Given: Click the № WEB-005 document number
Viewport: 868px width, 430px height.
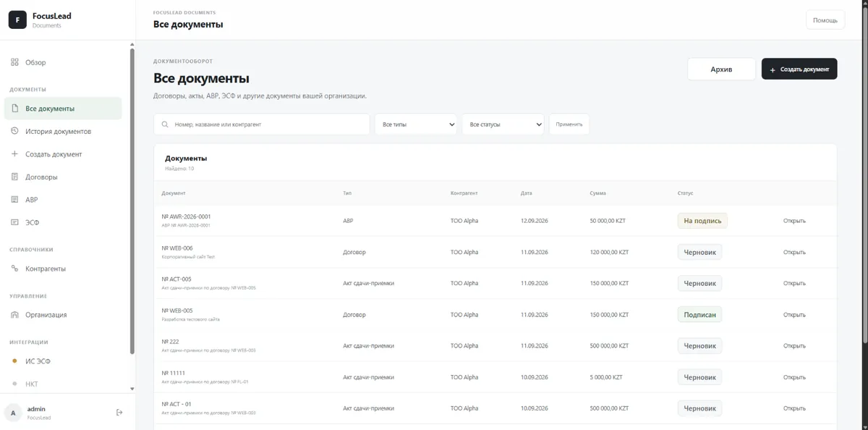Looking at the screenshot, I should click(x=177, y=311).
